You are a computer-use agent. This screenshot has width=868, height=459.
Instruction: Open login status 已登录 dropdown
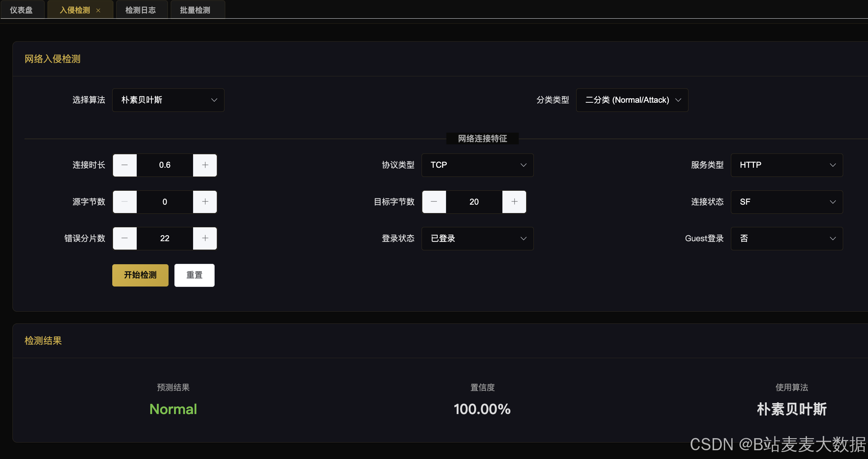point(478,238)
